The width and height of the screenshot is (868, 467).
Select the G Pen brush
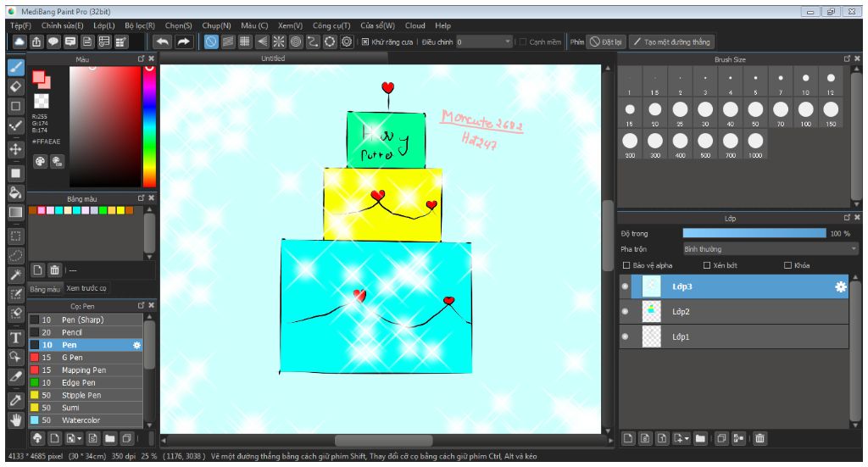86,358
